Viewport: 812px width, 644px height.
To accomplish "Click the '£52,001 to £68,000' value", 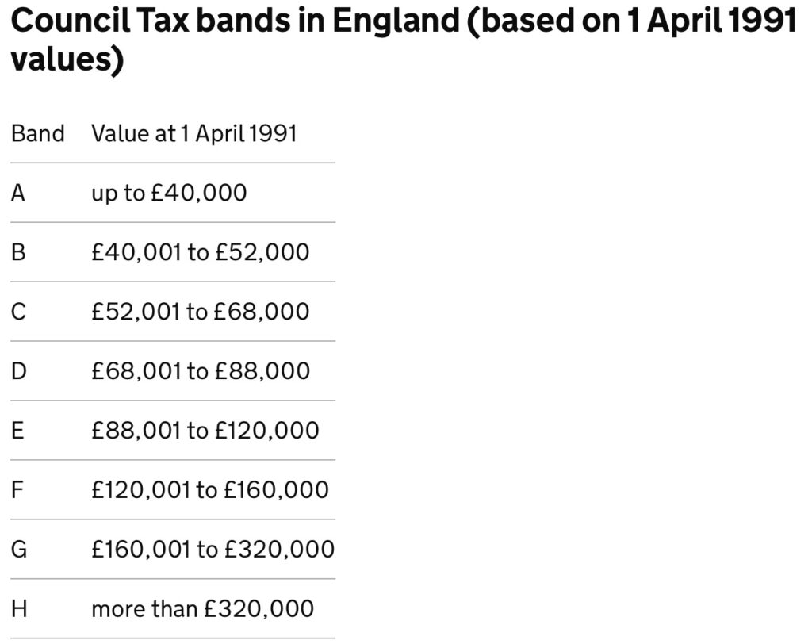I will [200, 312].
